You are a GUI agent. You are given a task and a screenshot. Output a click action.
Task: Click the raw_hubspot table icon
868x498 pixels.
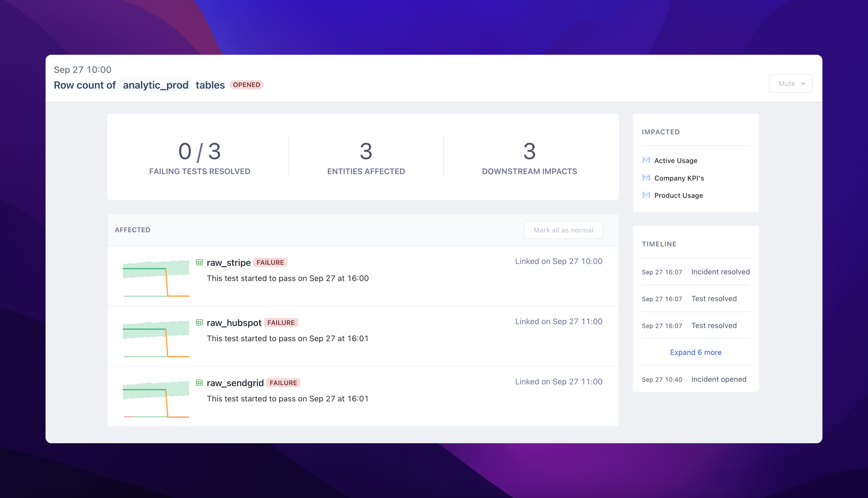click(199, 322)
